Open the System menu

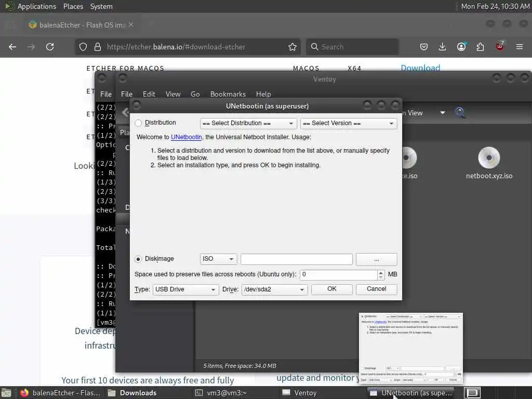[101, 6]
